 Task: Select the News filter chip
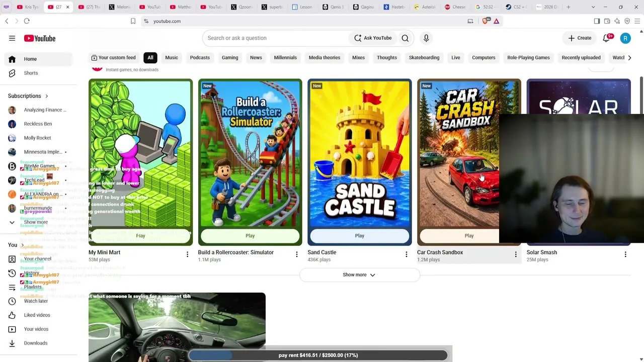coord(256,58)
